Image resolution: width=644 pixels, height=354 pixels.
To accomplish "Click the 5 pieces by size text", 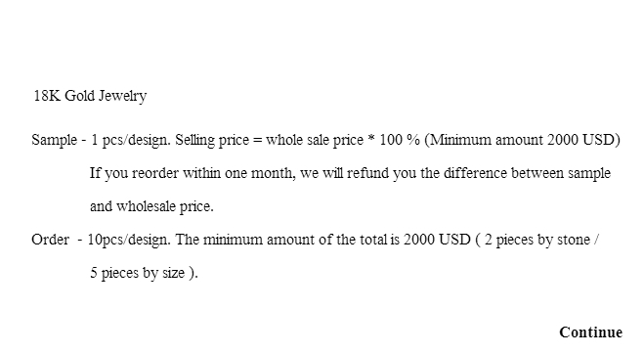I will coord(137,273).
